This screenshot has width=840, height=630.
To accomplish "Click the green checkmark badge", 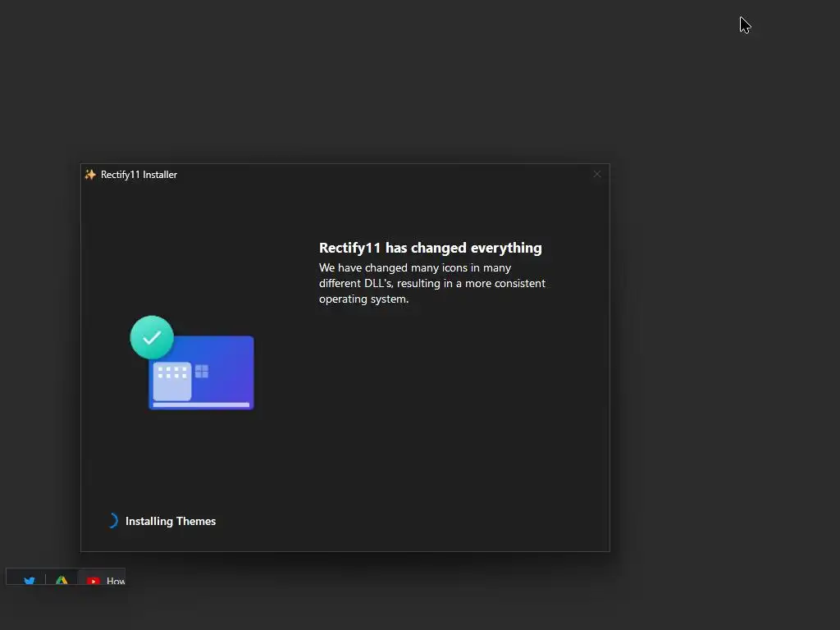I will click(152, 337).
